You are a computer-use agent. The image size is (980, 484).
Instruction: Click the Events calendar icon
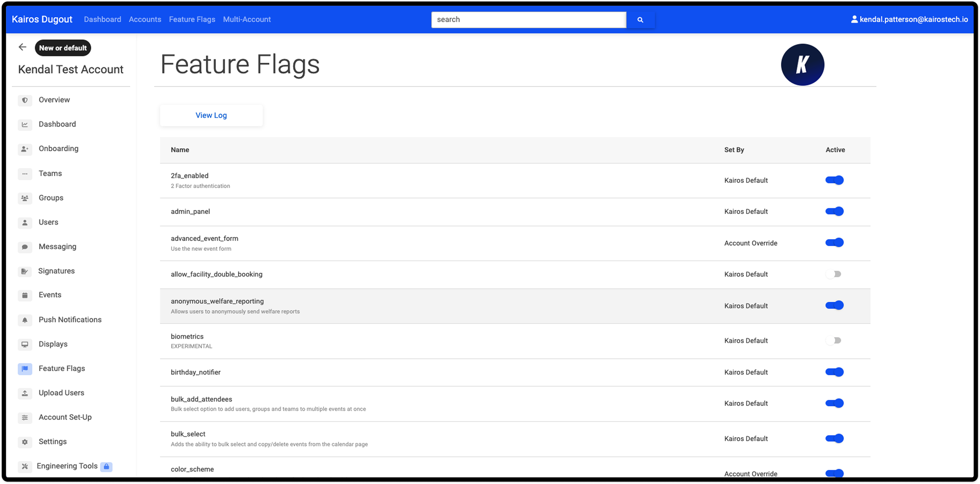coord(25,295)
